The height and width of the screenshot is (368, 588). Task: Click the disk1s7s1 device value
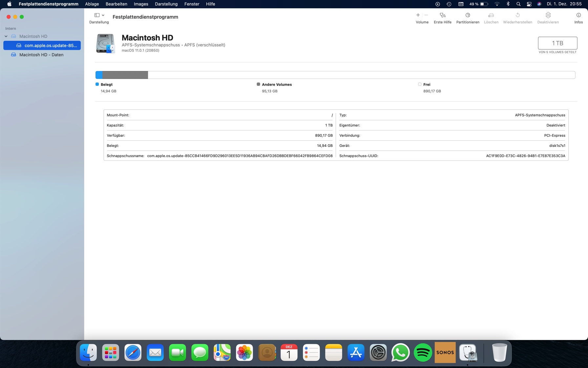(557, 146)
